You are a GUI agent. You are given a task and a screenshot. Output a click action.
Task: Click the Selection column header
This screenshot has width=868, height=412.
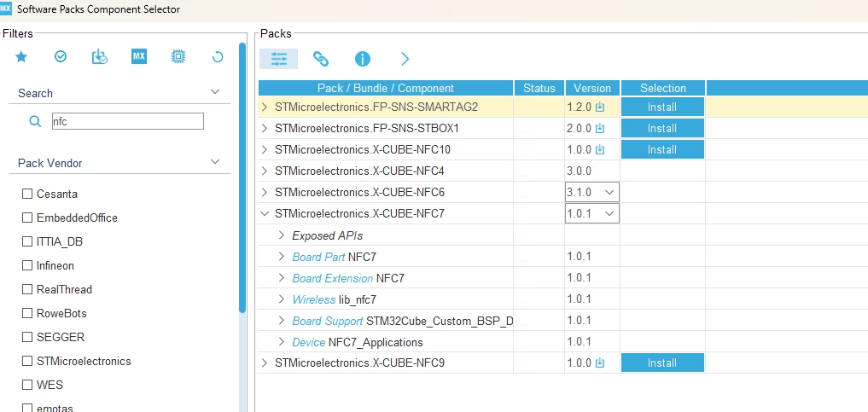pyautogui.click(x=663, y=88)
